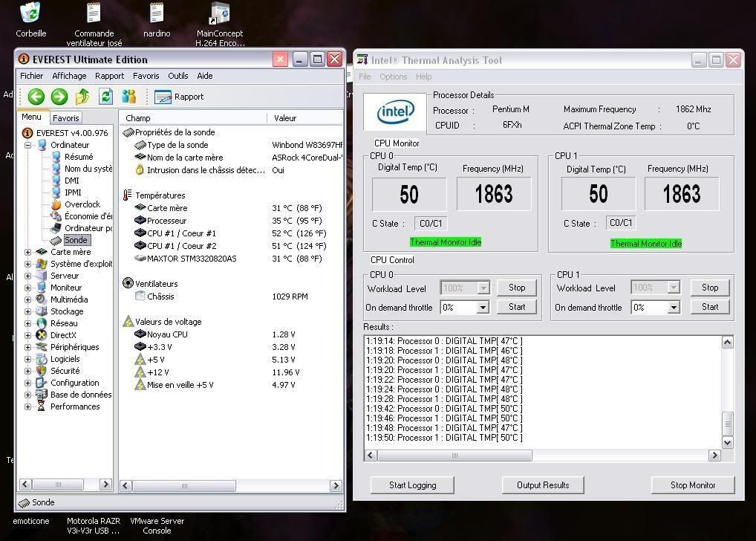Image resolution: width=756 pixels, height=541 pixels.
Task: Click the Up level toolbar icon
Action: click(x=82, y=97)
